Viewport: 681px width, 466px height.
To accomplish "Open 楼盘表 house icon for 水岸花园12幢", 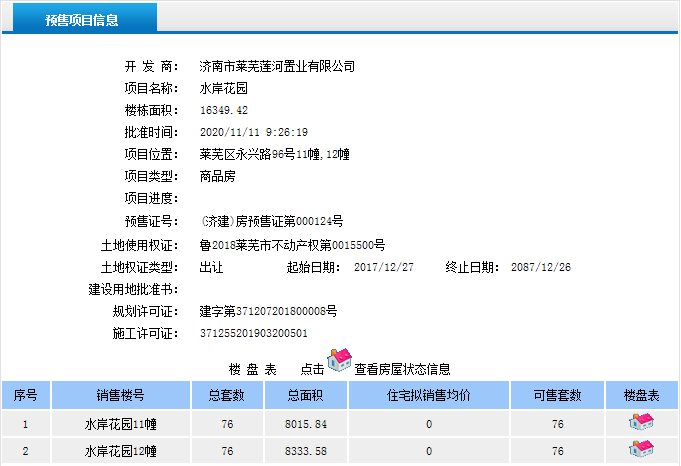I will tap(641, 449).
